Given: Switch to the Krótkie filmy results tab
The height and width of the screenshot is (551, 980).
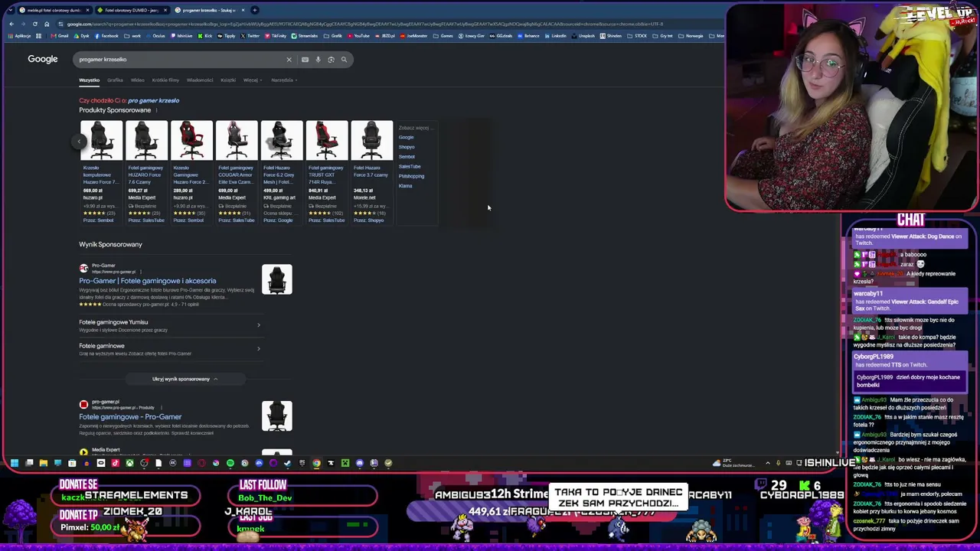Looking at the screenshot, I should [x=165, y=80].
